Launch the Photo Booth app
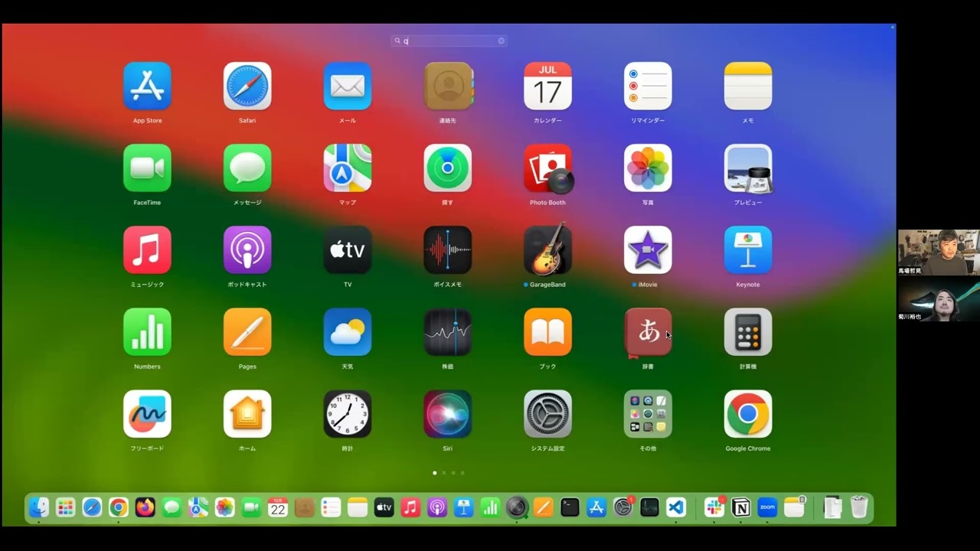The image size is (980, 551). (547, 168)
